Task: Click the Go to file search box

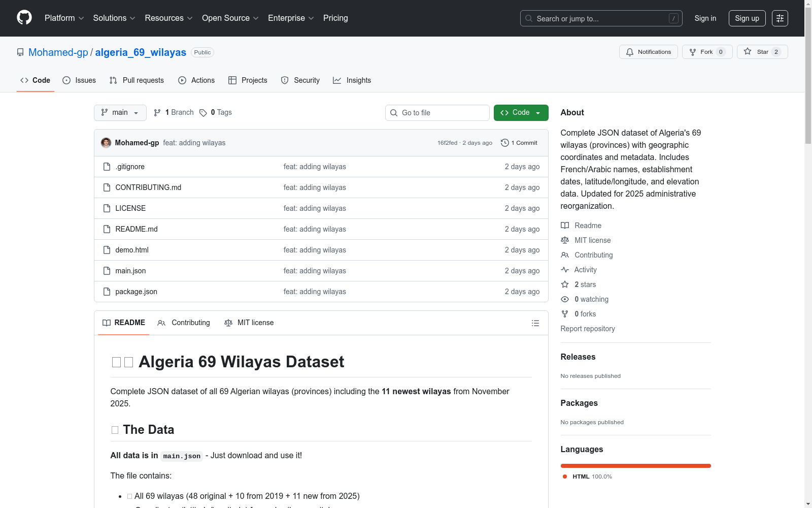Action: (437, 113)
